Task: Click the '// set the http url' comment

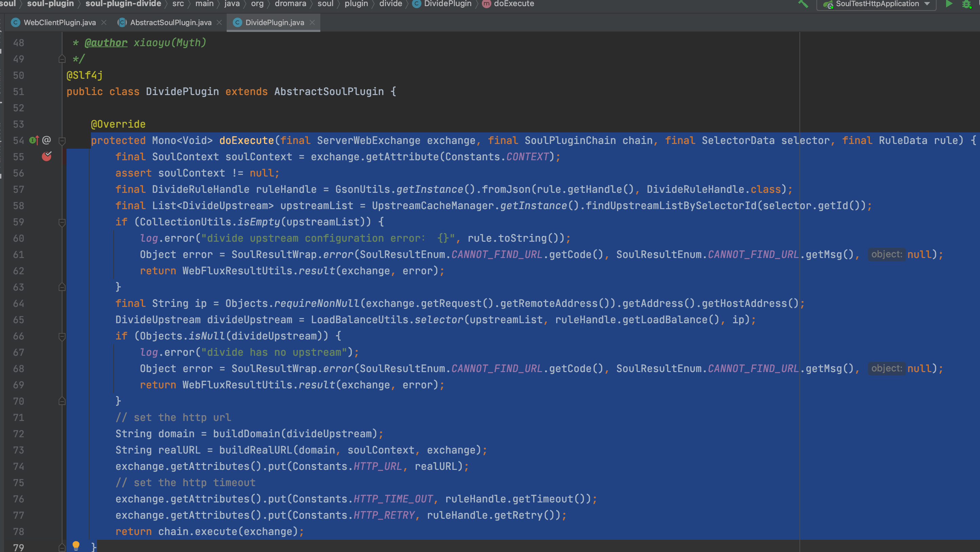Action: pyautogui.click(x=173, y=418)
